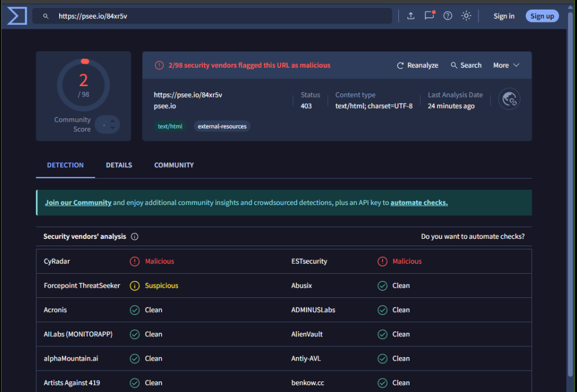Click the page vertical scrollbar

(570, 195)
